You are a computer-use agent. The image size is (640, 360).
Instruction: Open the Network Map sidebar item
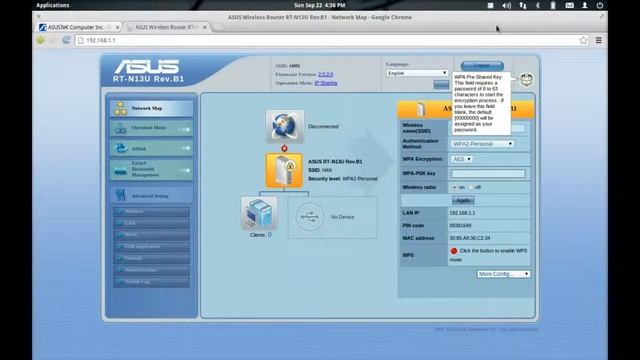click(151, 109)
